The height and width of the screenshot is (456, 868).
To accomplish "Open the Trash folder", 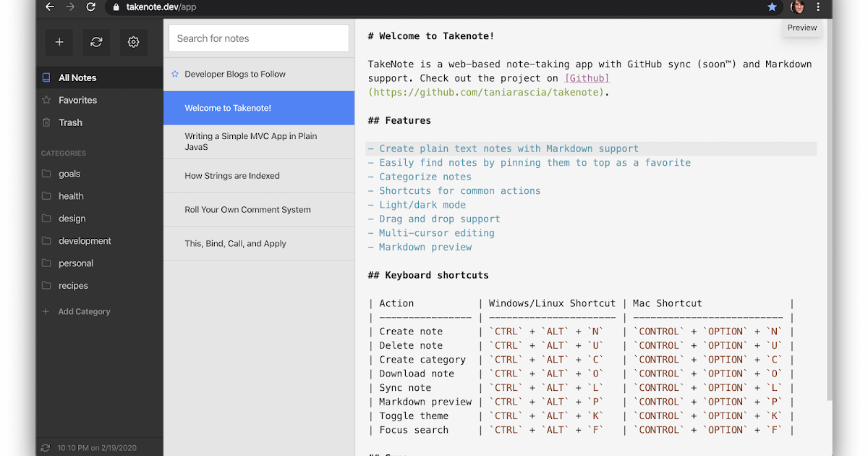I will pos(70,122).
